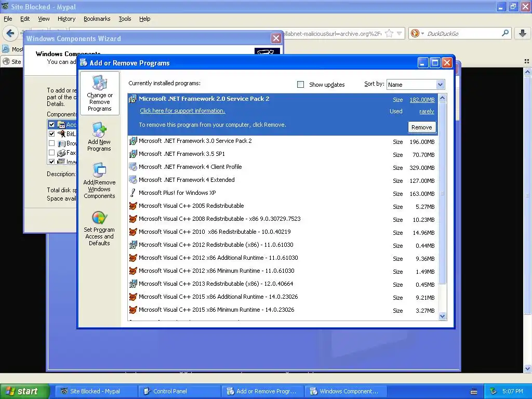Screen dimensions: 532x399
Task: Click icon of Visual C++ 2010 x86 Redistributable
Action: coord(132,232)
